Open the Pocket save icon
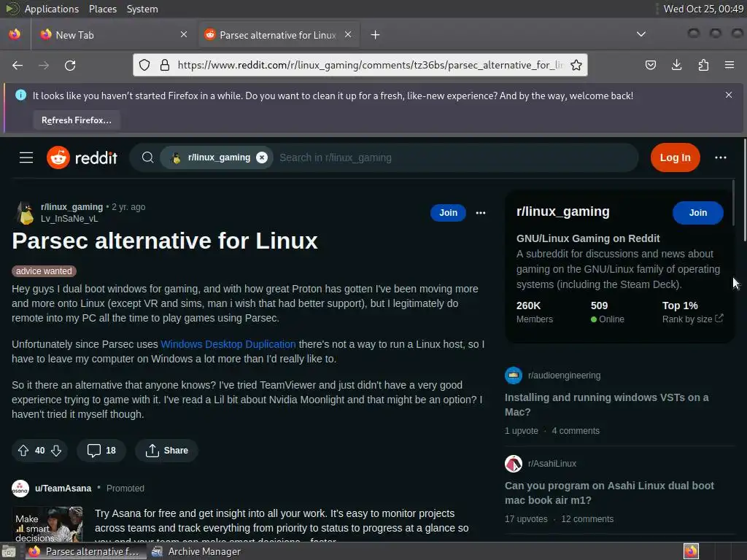 tap(650, 65)
